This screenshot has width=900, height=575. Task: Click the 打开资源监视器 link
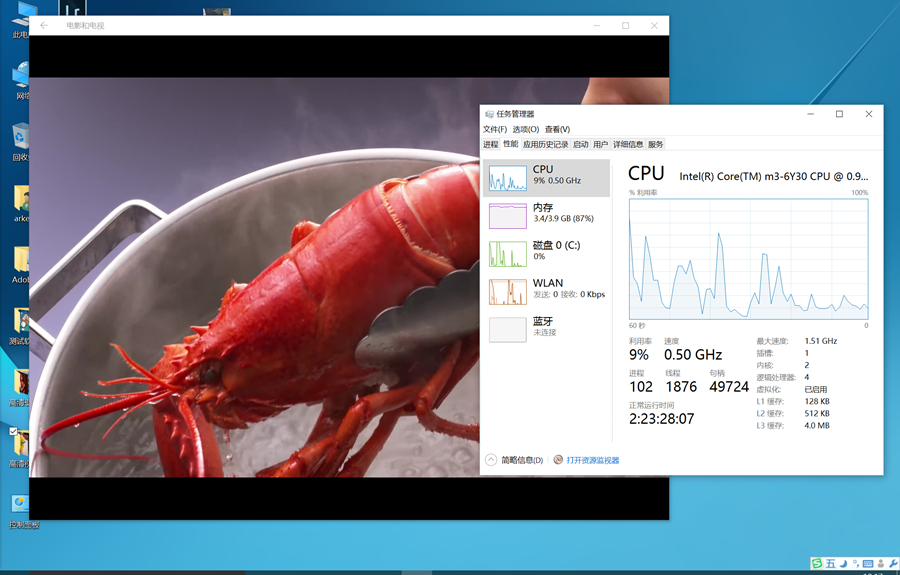tap(592, 460)
